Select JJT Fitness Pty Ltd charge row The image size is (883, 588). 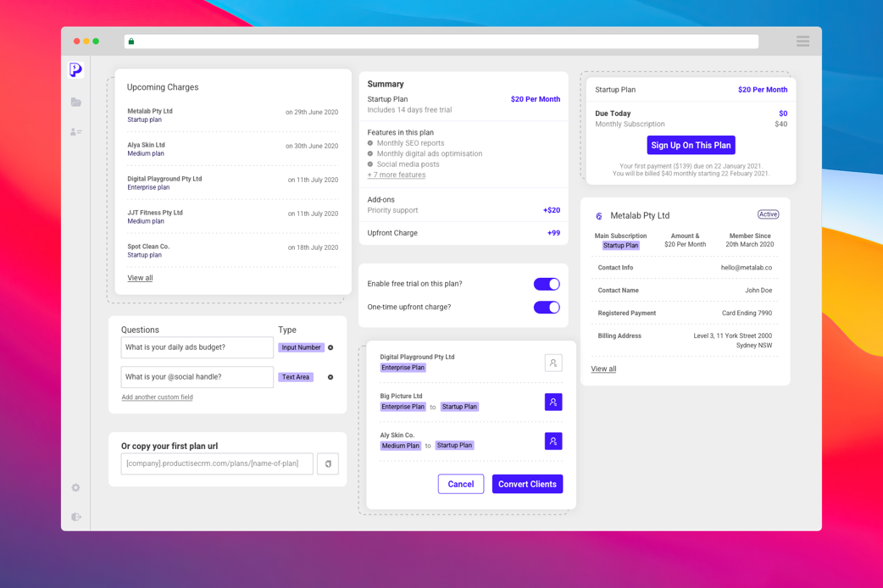(232, 217)
